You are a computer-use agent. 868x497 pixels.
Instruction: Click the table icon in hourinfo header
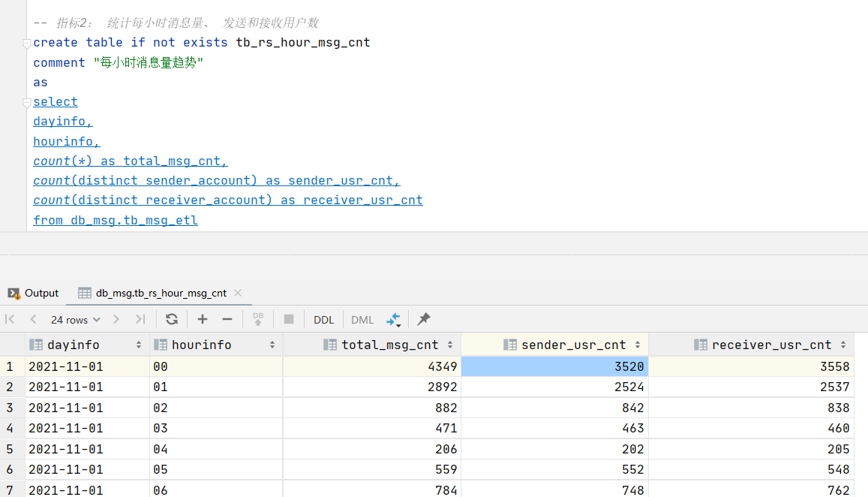(161, 345)
